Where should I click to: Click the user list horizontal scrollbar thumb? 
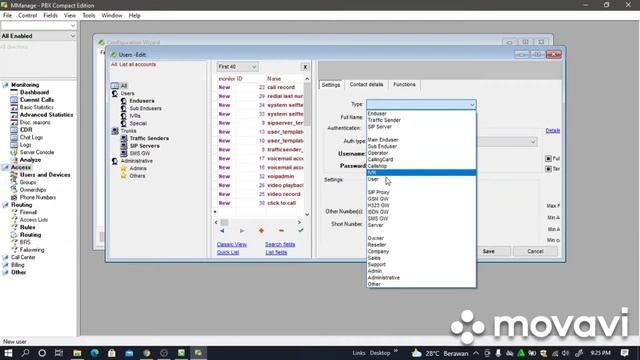(x=224, y=222)
